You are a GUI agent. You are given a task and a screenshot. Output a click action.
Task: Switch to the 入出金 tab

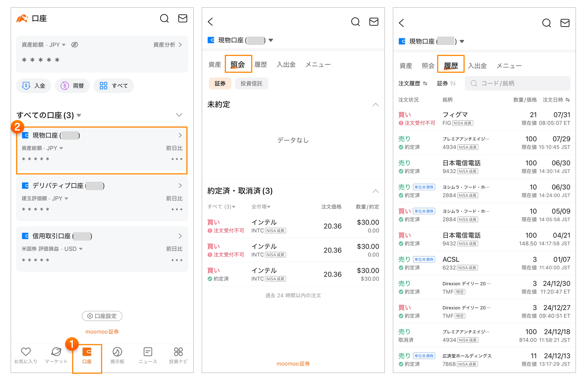pyautogui.click(x=286, y=64)
